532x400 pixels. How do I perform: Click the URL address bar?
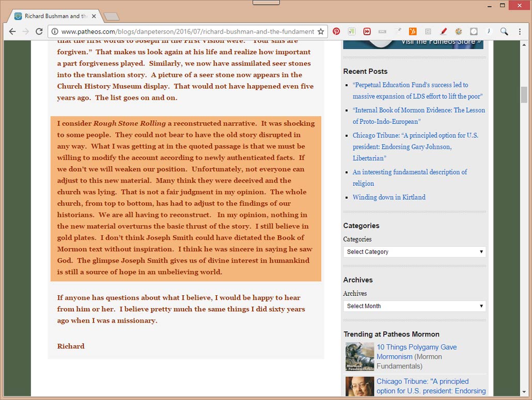coord(186,31)
